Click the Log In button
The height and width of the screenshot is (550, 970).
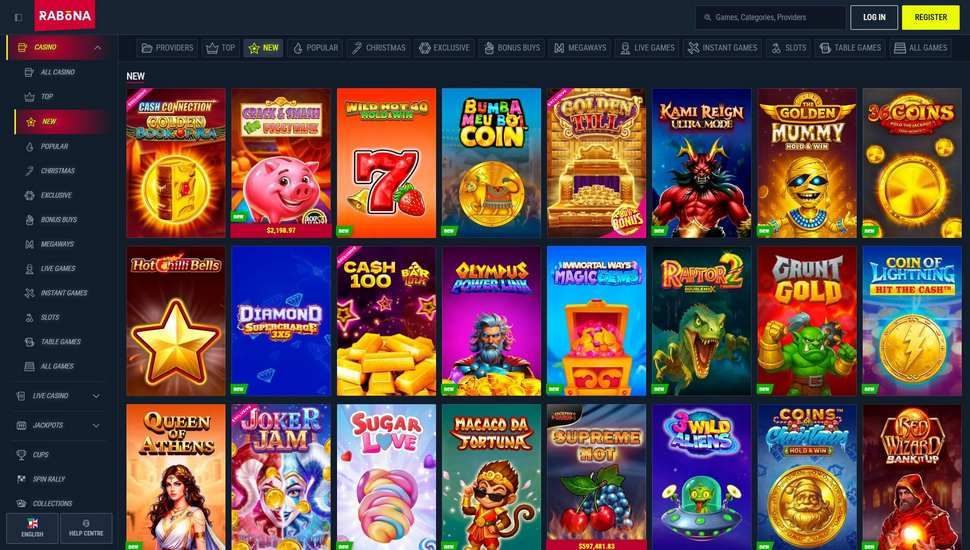(x=873, y=17)
